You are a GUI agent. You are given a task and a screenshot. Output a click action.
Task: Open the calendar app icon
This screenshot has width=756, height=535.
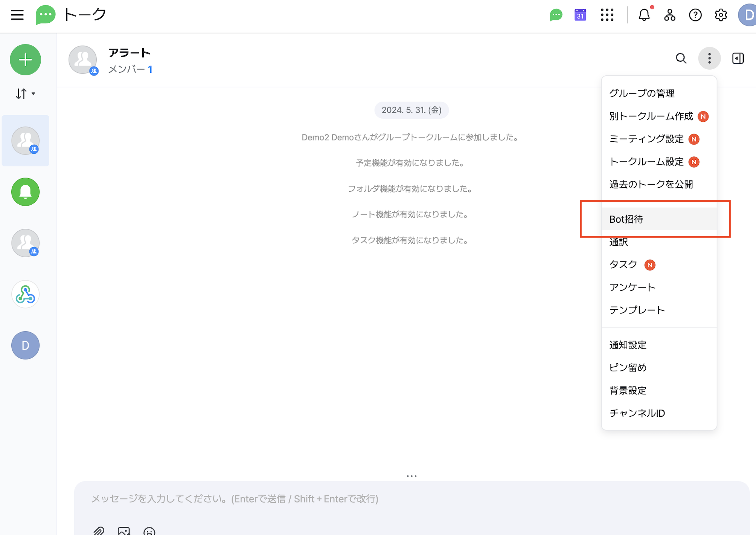580,15
